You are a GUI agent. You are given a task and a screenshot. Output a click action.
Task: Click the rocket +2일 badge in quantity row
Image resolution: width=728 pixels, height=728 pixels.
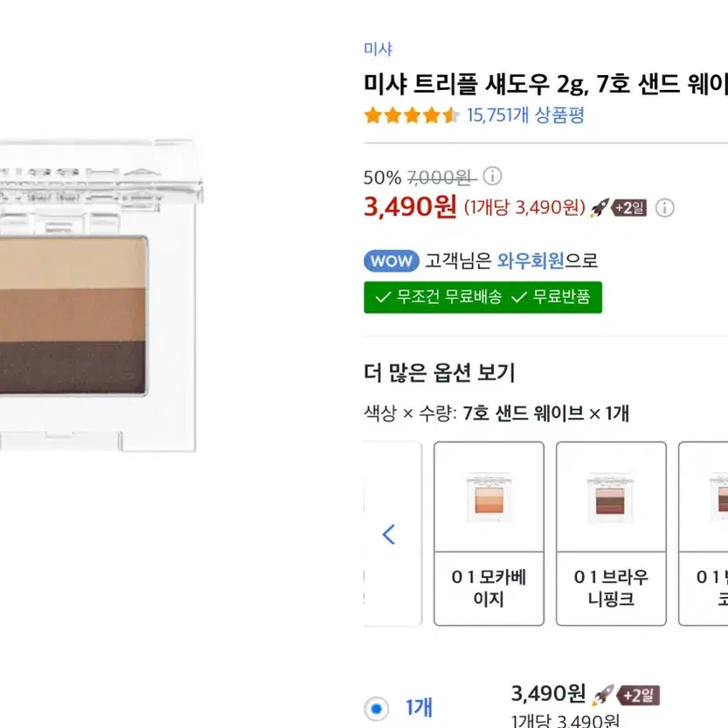click(626, 696)
